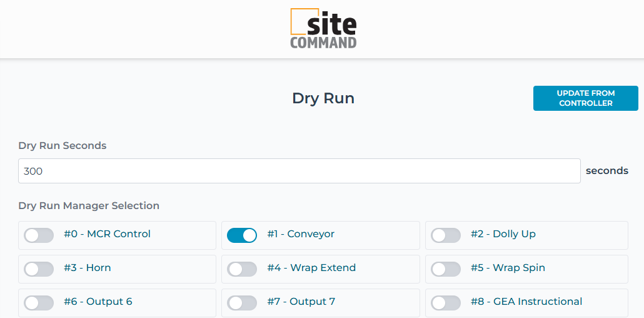Click the Dry Run Seconds field label
The width and height of the screenshot is (644, 318).
63,145
